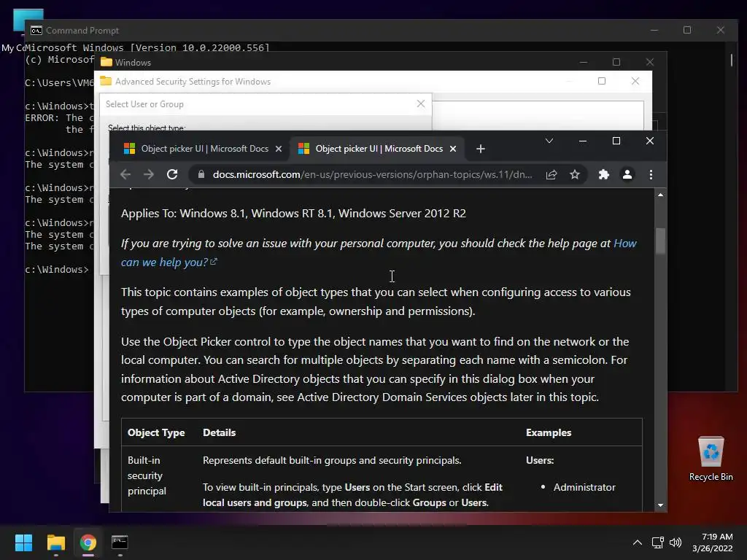The image size is (747, 560).
Task: Close first Object picker UI tab
Action: point(279,149)
